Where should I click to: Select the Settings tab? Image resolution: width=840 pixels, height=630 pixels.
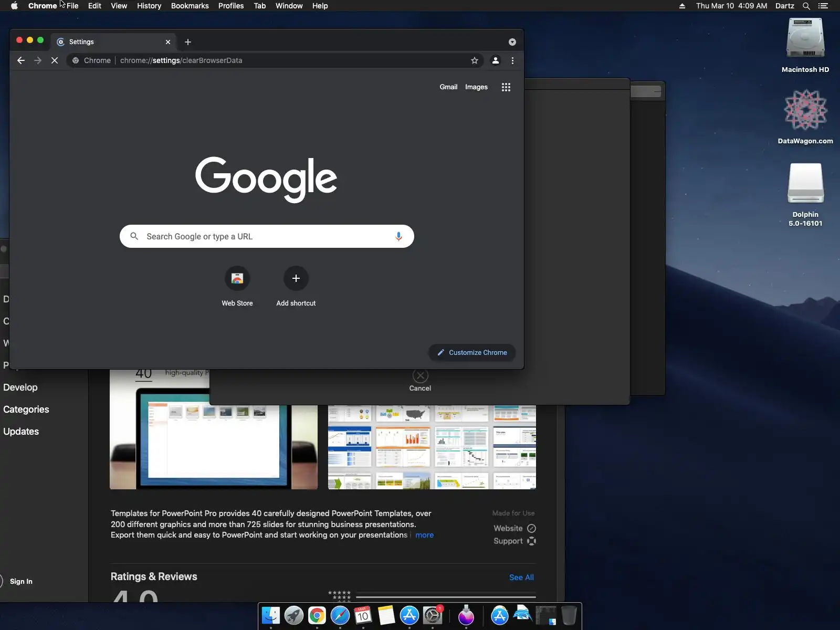pyautogui.click(x=114, y=42)
